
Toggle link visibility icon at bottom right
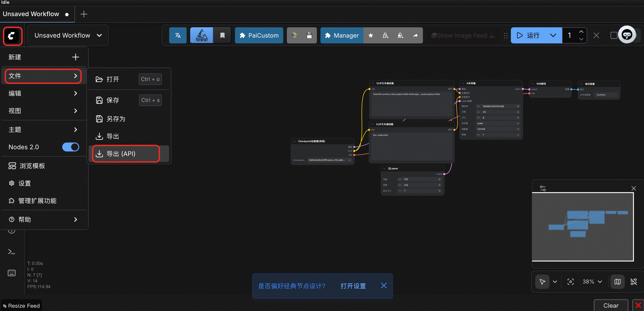633,282
